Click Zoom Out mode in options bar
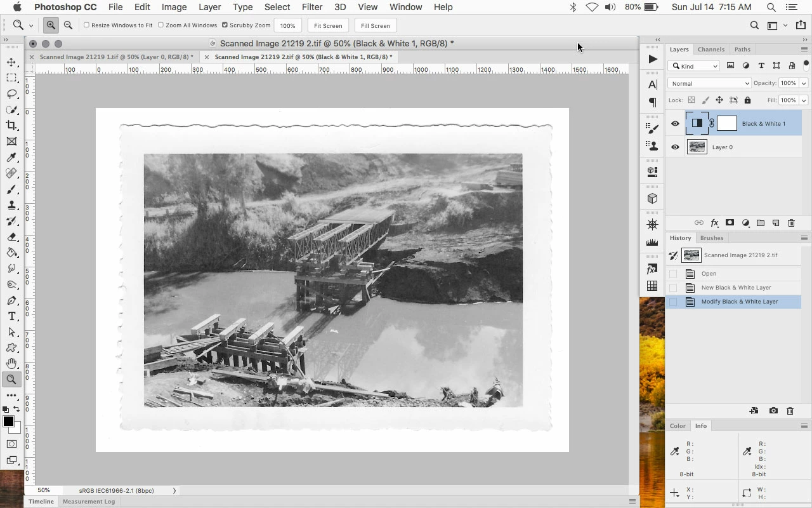812x508 pixels. 68,25
